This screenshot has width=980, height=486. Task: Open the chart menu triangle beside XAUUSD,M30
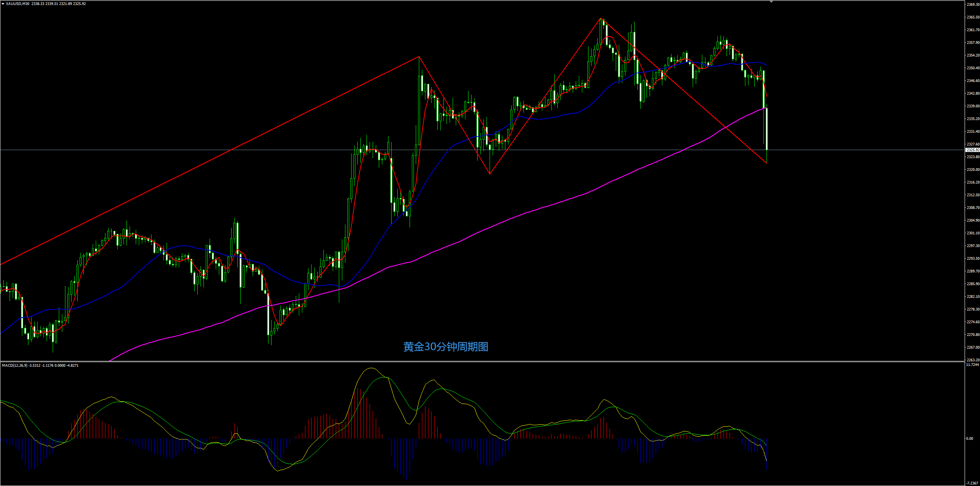click(x=3, y=4)
